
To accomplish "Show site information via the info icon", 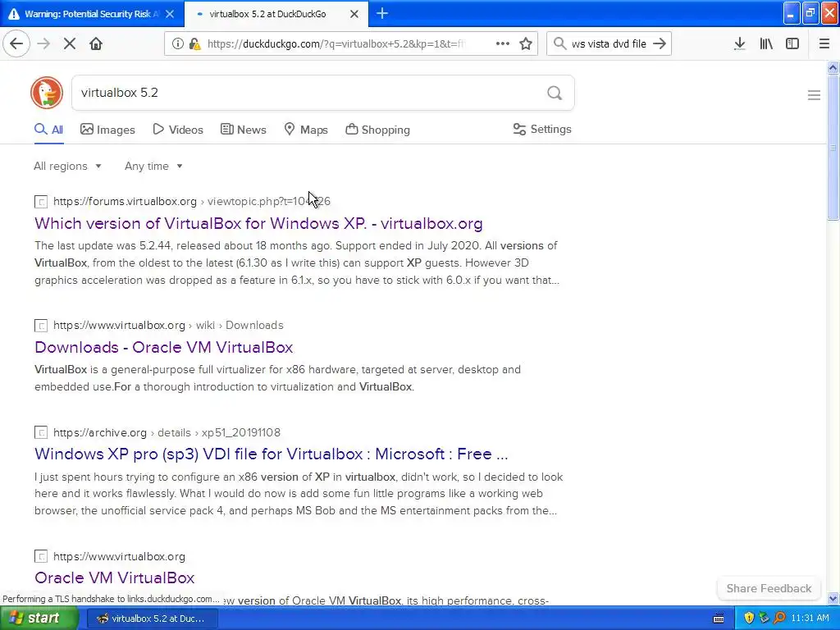I will [178, 43].
